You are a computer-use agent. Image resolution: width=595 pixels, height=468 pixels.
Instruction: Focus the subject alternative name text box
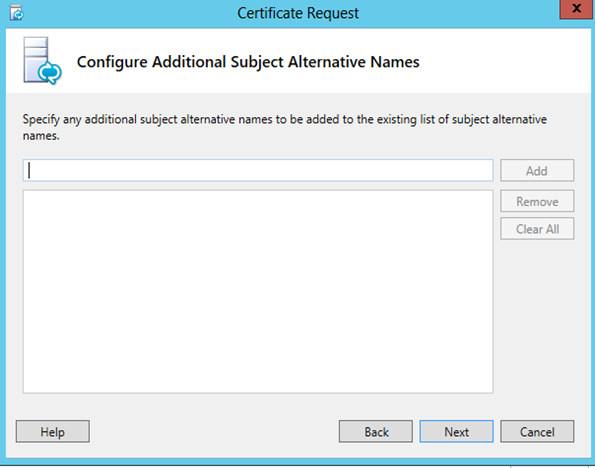pos(258,170)
